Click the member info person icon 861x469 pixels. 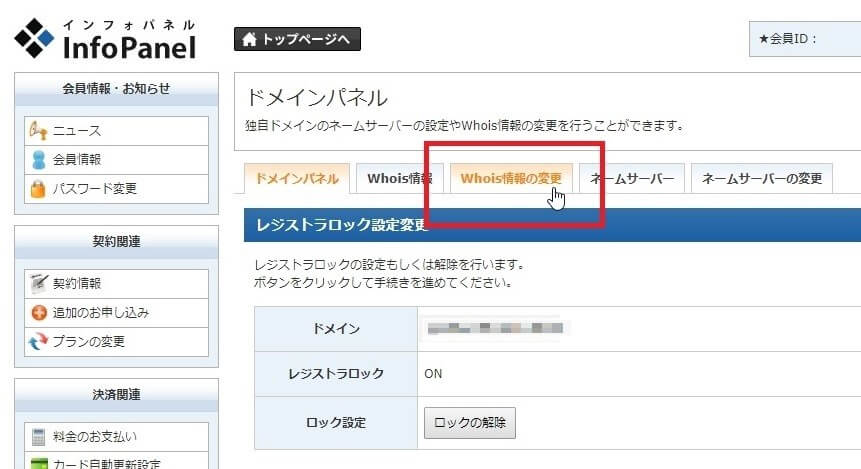click(38, 159)
